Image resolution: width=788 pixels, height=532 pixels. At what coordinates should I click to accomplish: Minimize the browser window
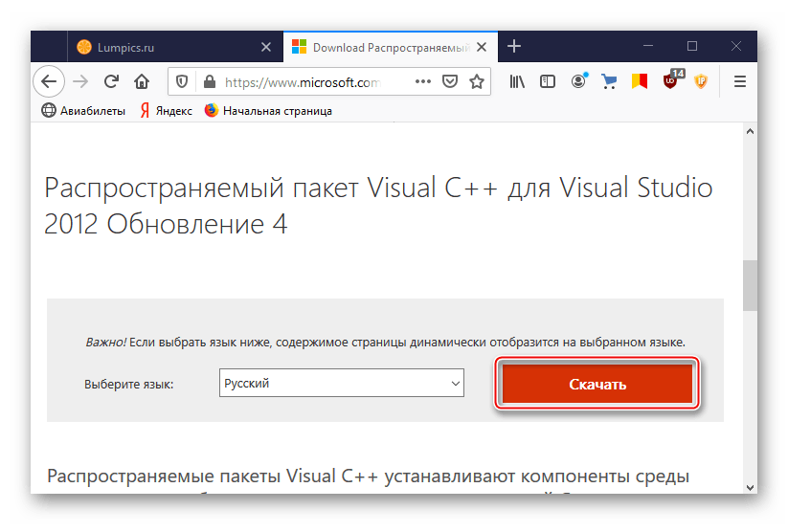(x=648, y=46)
